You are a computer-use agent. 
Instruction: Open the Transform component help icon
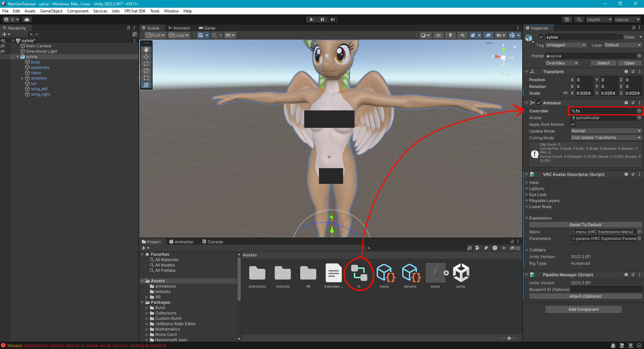coord(626,72)
